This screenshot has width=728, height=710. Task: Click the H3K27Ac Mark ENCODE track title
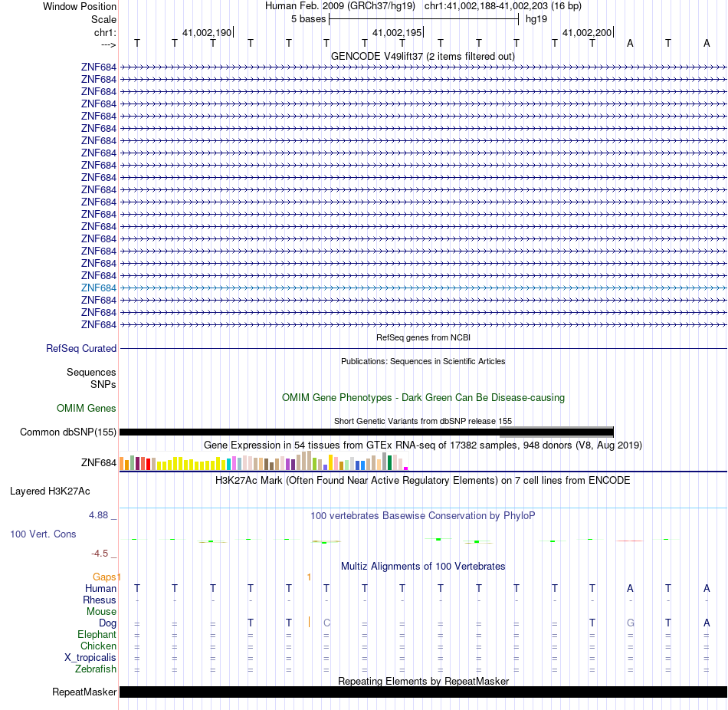pos(423,481)
